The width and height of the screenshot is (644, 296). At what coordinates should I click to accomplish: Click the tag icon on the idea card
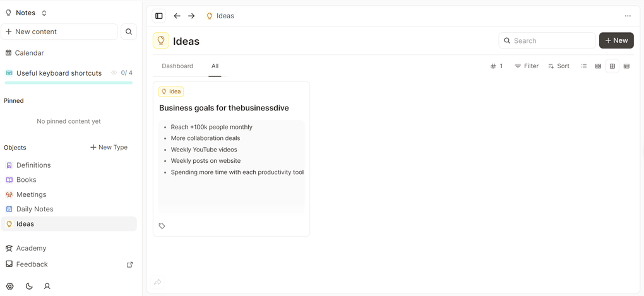pos(162,226)
